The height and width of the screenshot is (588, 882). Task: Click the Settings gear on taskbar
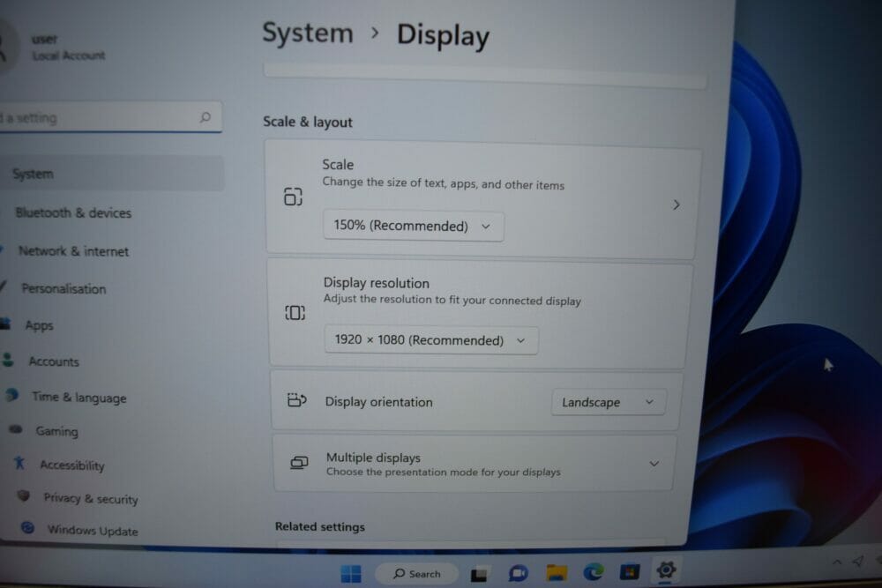666,570
